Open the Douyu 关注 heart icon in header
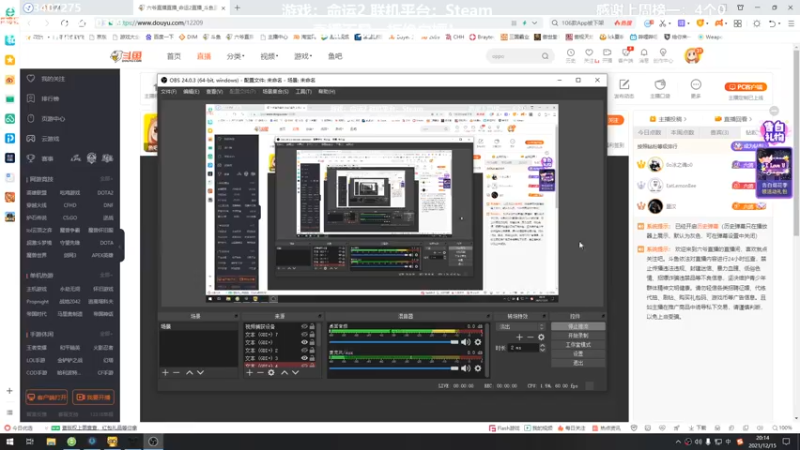Viewport: 800px width, 450px height. point(589,55)
